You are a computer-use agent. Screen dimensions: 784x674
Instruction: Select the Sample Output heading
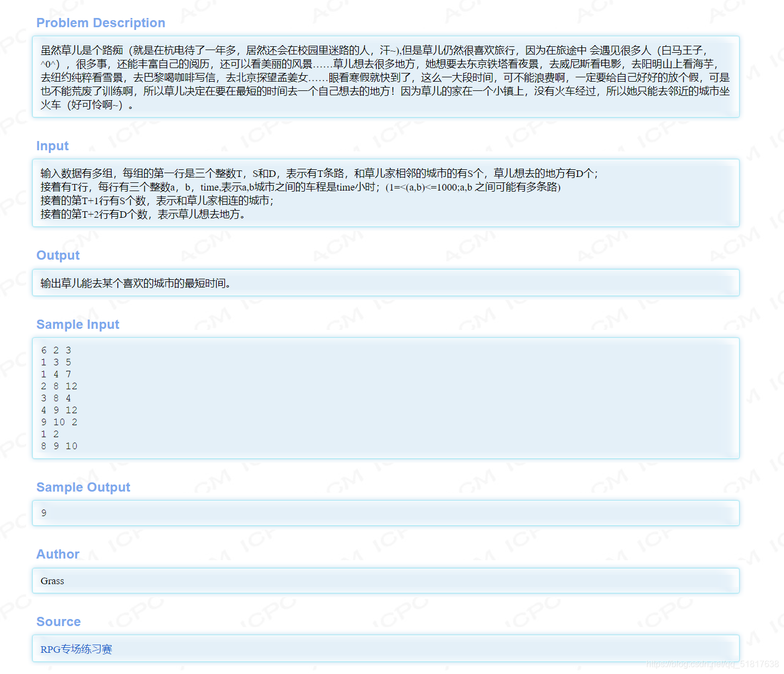pos(83,487)
